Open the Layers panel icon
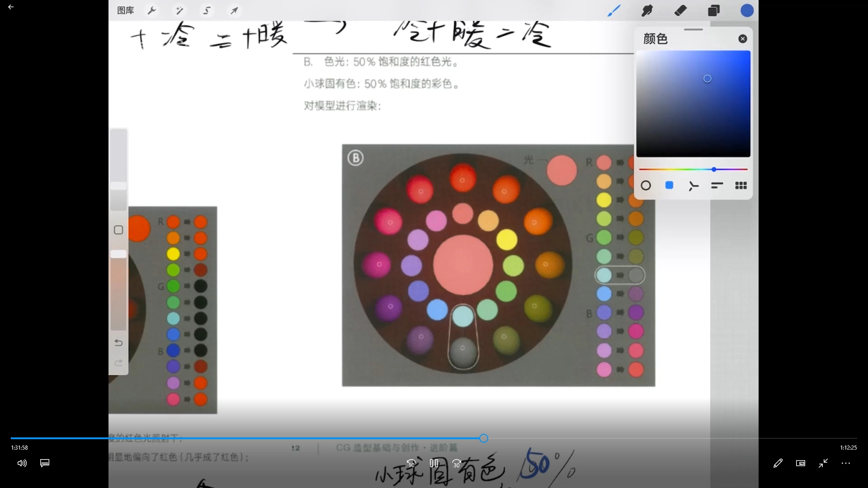The height and width of the screenshot is (488, 868). [714, 10]
